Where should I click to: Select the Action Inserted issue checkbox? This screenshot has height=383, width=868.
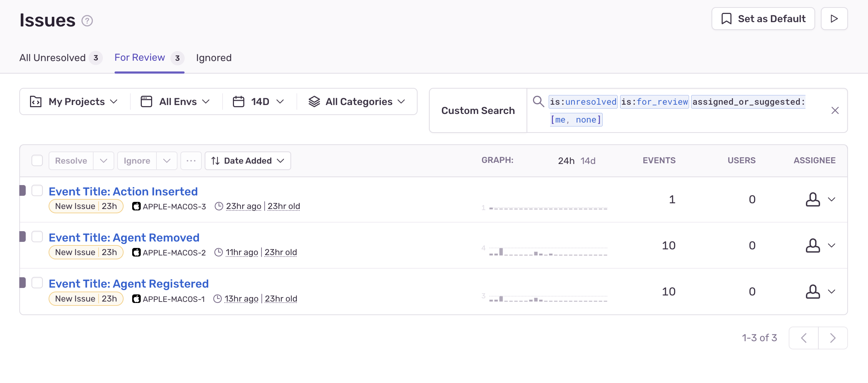point(37,191)
